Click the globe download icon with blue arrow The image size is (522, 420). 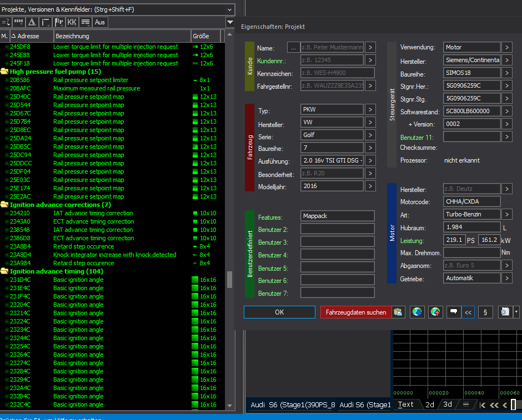[417, 312]
